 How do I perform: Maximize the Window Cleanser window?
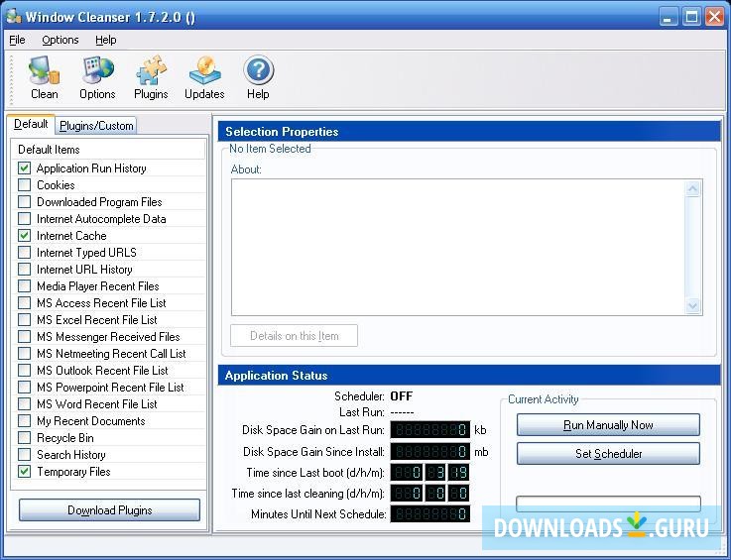(692, 17)
